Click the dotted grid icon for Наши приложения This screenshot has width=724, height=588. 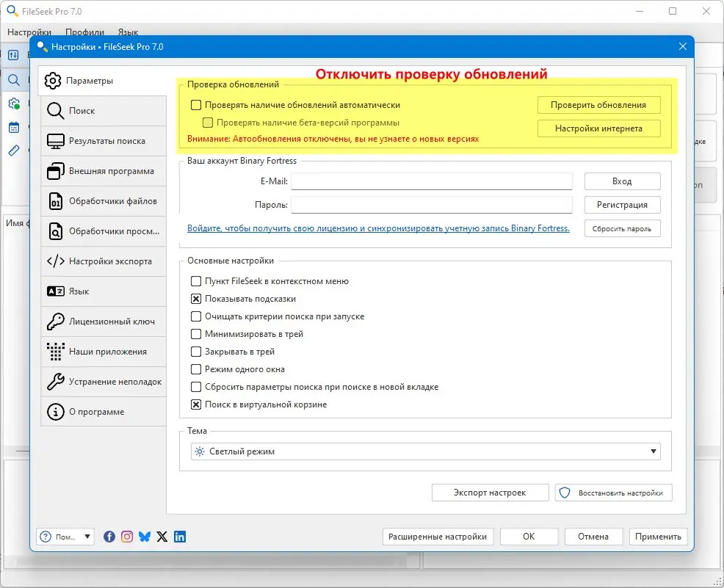pos(55,352)
